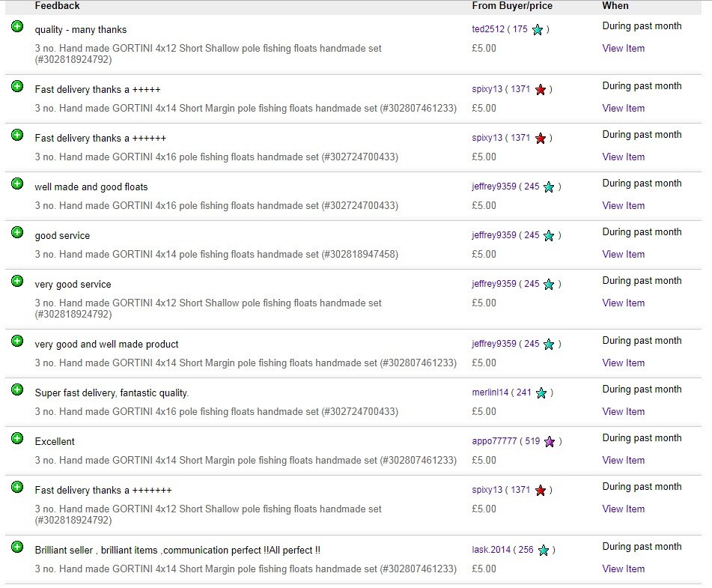The width and height of the screenshot is (712, 588).
Task: Click green plus icon beside "very good and well made product"
Action: pyautogui.click(x=17, y=342)
